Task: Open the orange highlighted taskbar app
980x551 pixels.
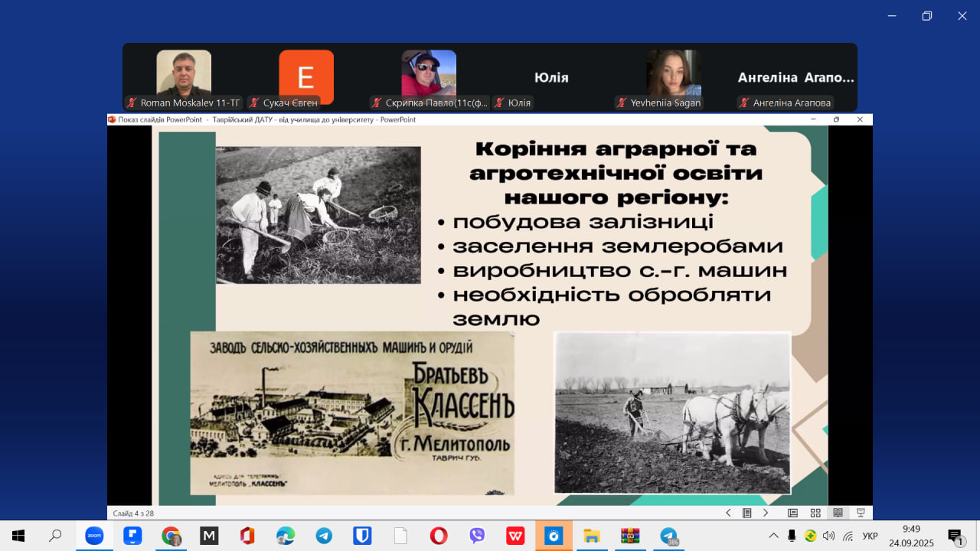Action: point(554,536)
